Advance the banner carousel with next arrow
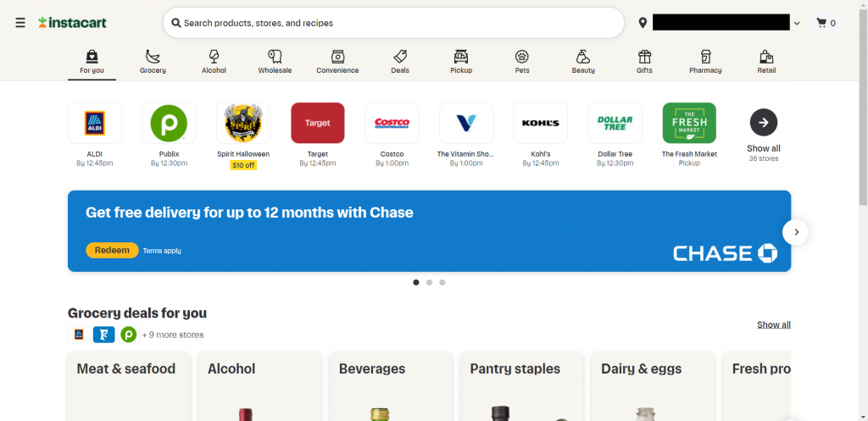This screenshot has height=421, width=868. tap(795, 232)
